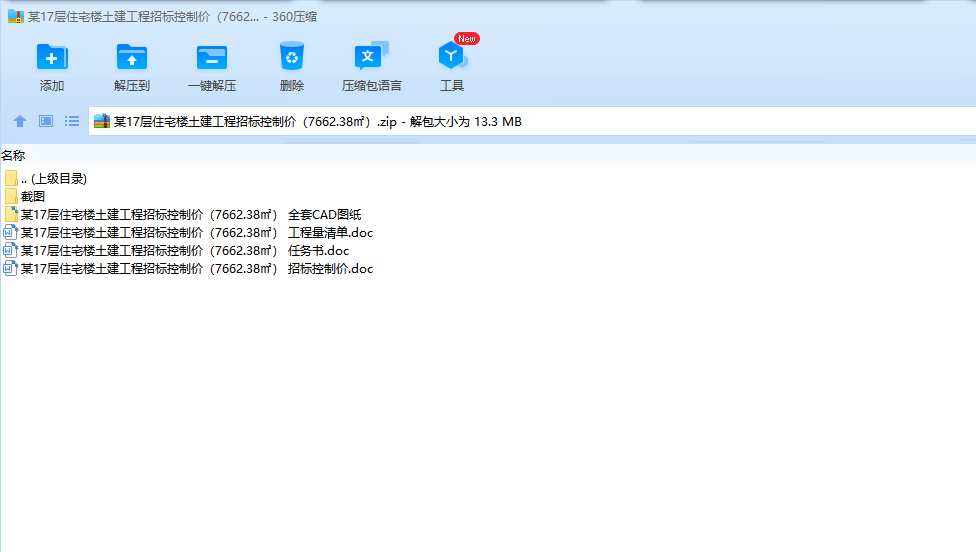Open the 工具 (Tools) icon
Viewport: 976px width, 552px height.
tap(452, 57)
